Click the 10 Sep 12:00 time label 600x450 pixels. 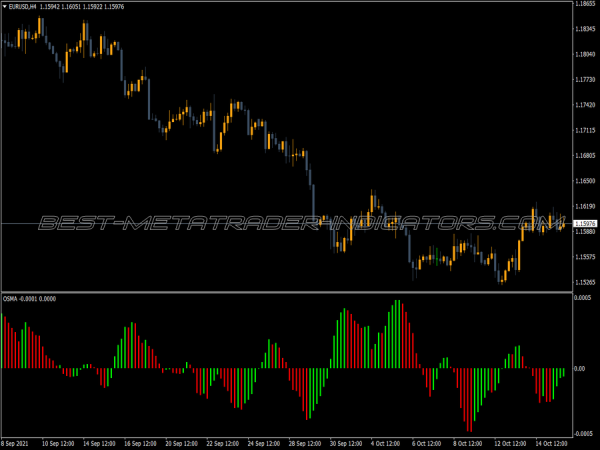[x=58, y=444]
